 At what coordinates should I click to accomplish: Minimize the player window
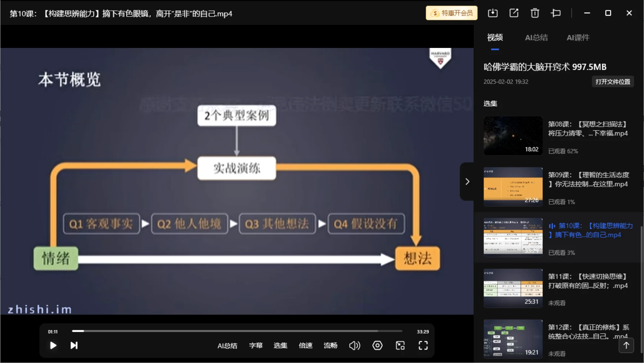tap(587, 13)
